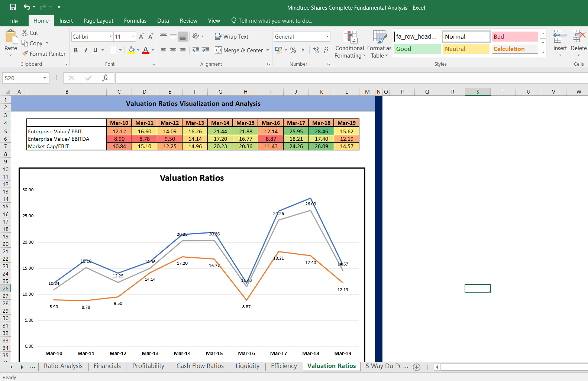Top align the cell contents
This screenshot has height=381, width=588.
click(164, 36)
